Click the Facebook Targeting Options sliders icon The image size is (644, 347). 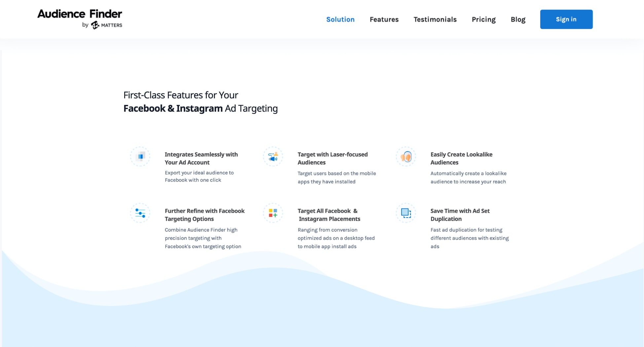[140, 213]
